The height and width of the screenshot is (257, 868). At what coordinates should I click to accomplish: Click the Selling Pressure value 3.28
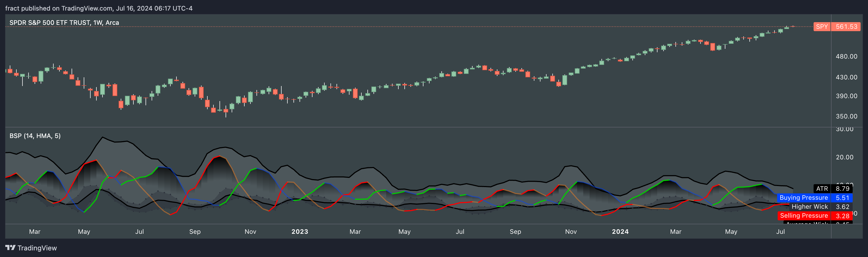pyautogui.click(x=842, y=216)
